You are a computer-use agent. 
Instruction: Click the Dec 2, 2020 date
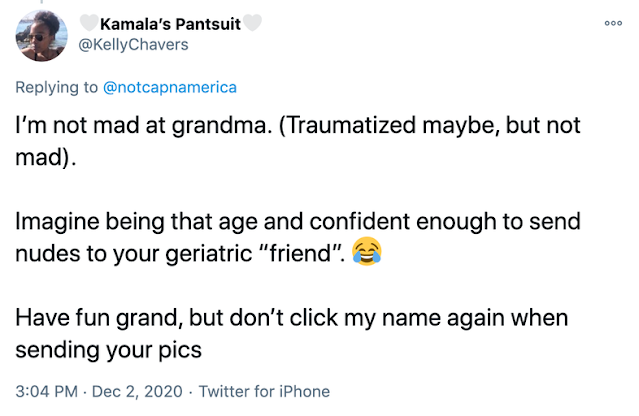[x=137, y=391]
